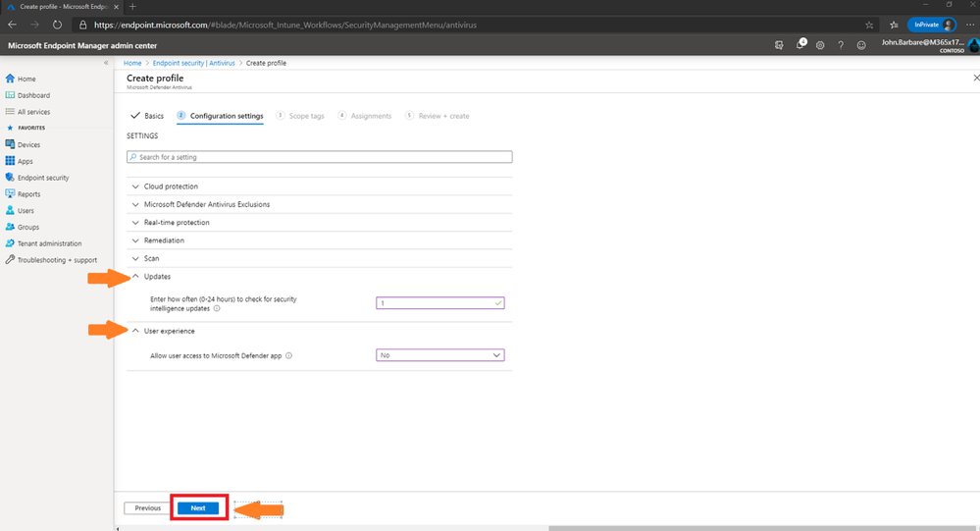Open directory and subscription filter icon

(x=779, y=45)
